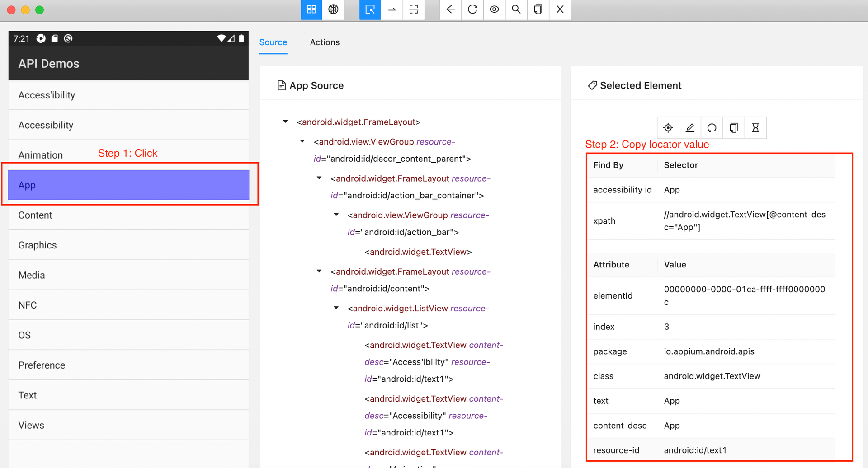
Task: Collapse the root FrameLayout node
Action: 285,121
